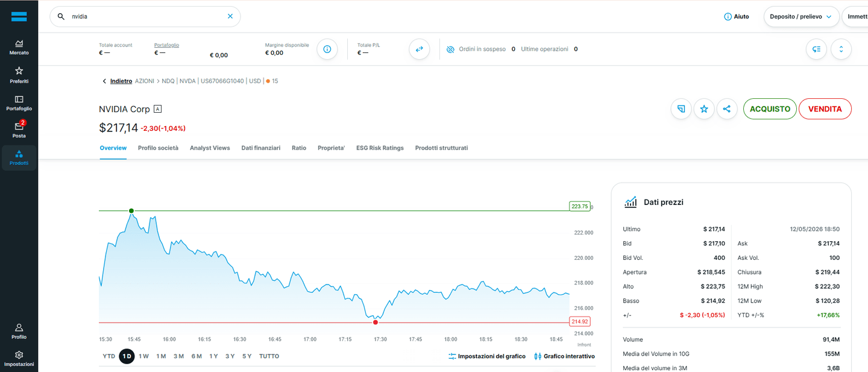868x372 pixels.
Task: Click the YTD +/-% value +17,66%
Action: [x=828, y=315]
